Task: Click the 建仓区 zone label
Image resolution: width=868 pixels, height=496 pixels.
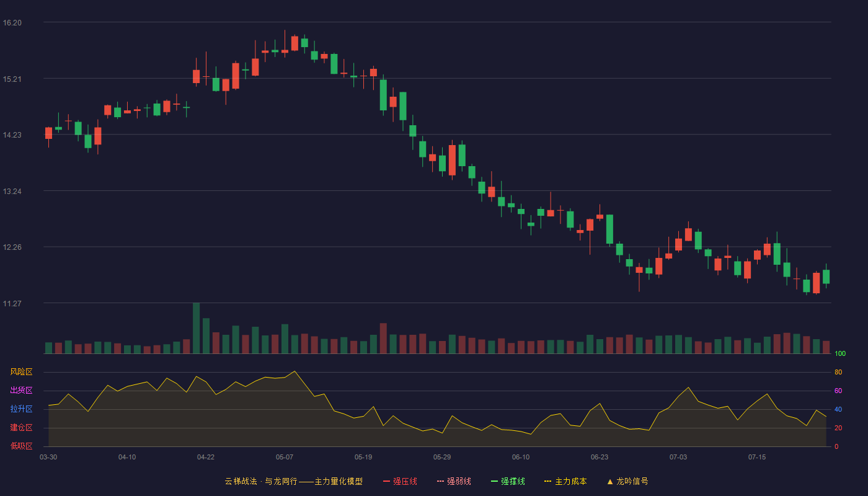Action: pos(21,428)
